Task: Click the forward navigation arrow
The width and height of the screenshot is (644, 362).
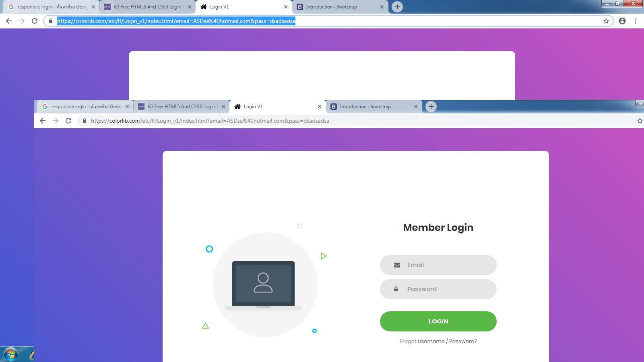Action: (56, 121)
